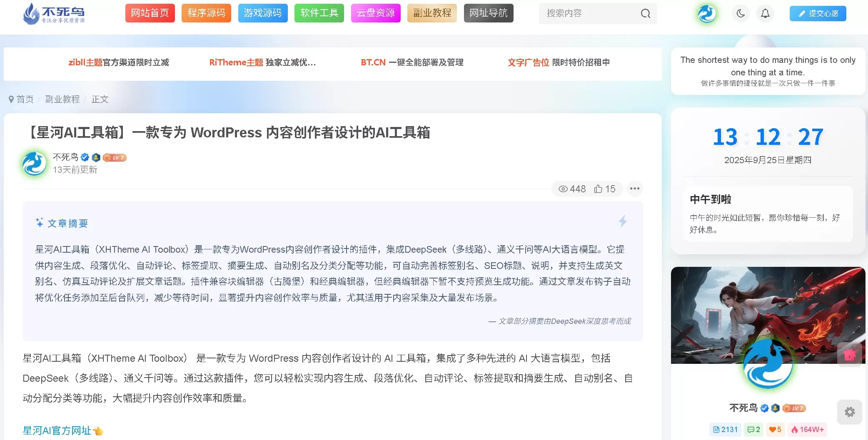Screen dimensions: 868x440
Task: Click verified badge beside article author
Action: [85, 157]
